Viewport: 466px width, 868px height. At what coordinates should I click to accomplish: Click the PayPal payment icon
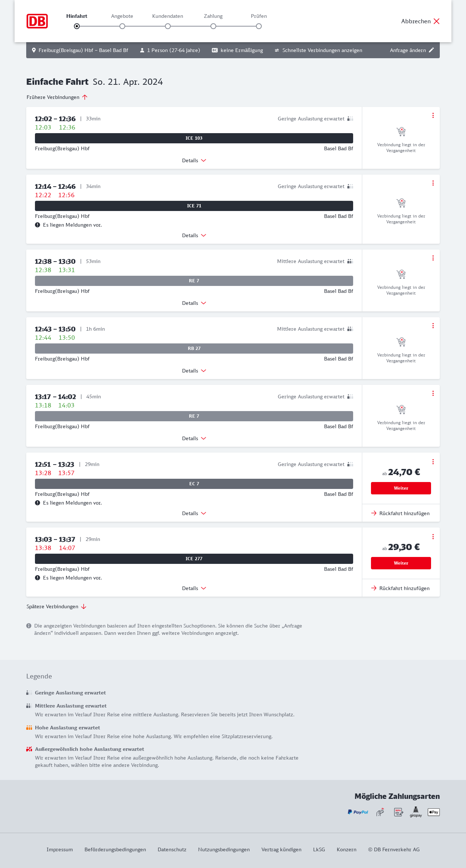358,812
